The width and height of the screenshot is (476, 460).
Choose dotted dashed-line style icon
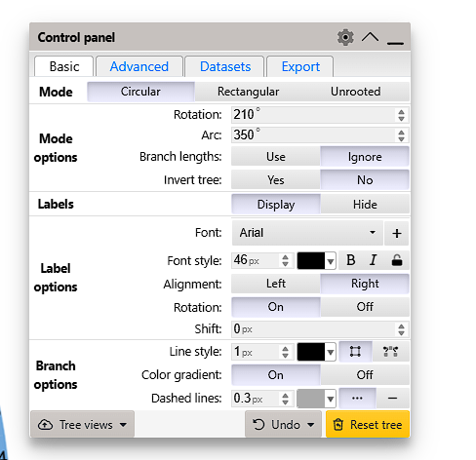(357, 398)
